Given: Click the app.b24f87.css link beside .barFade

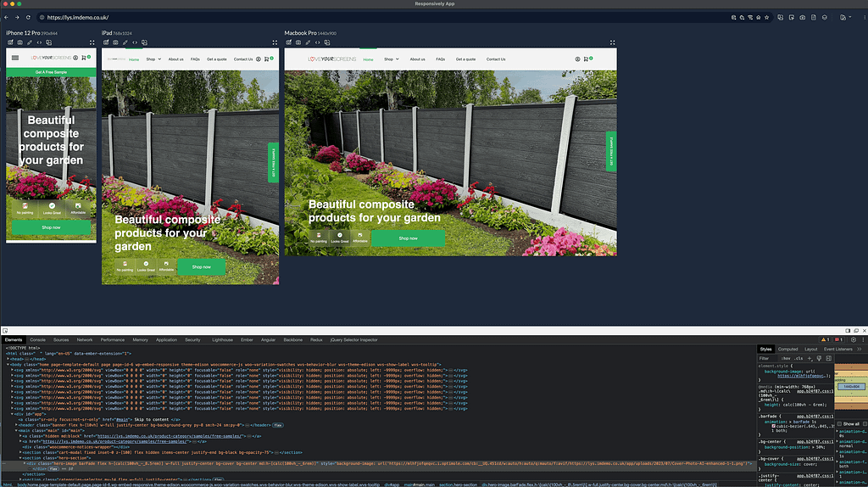Looking at the screenshot, I should tap(815, 416).
